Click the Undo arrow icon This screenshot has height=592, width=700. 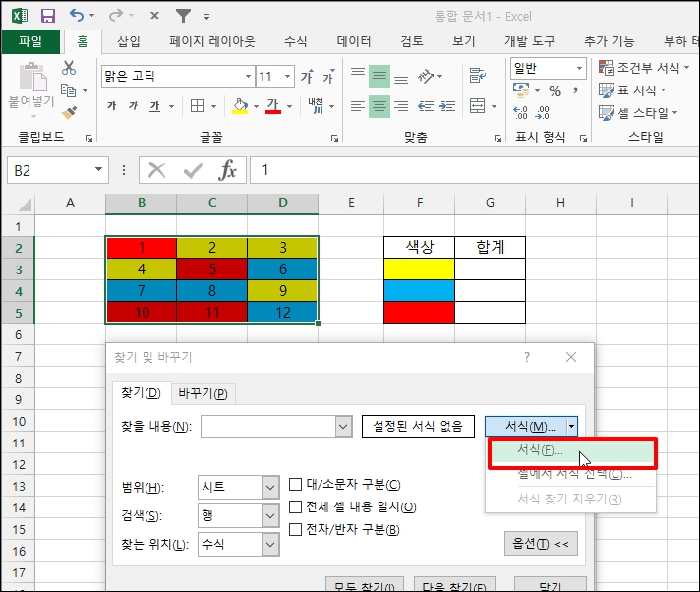(x=77, y=15)
